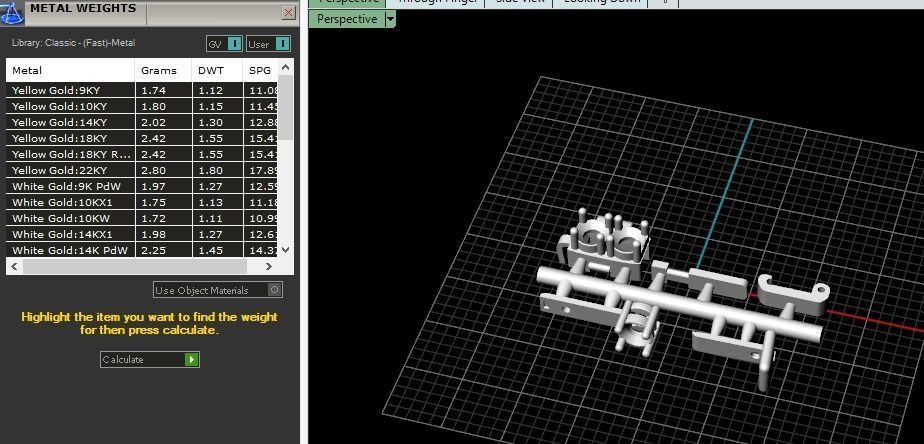This screenshot has height=444, width=924.
Task: Select the White Gold:9K PdW row
Action: point(142,186)
